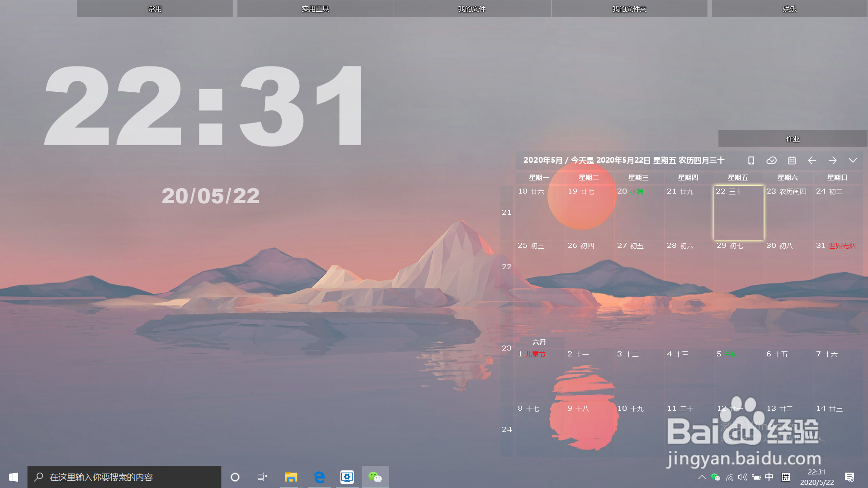
Task: Toggle the 中 input language indicator
Action: click(769, 477)
